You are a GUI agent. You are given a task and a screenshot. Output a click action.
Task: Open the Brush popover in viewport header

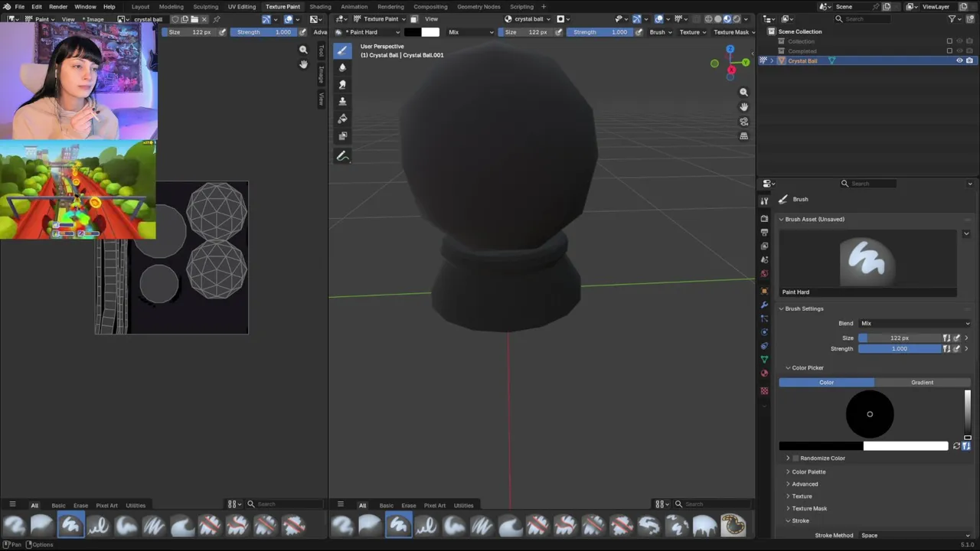(661, 32)
